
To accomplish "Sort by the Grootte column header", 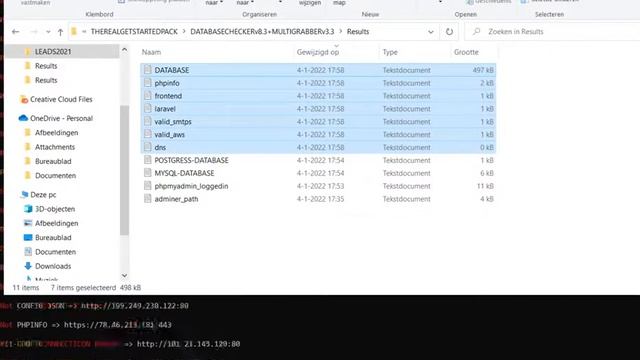I will click(x=466, y=52).
